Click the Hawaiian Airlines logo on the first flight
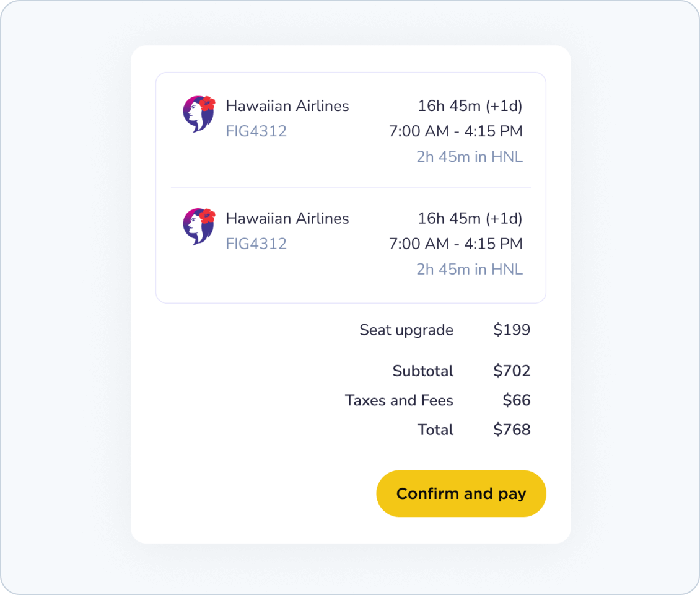700x595 pixels. [199, 114]
